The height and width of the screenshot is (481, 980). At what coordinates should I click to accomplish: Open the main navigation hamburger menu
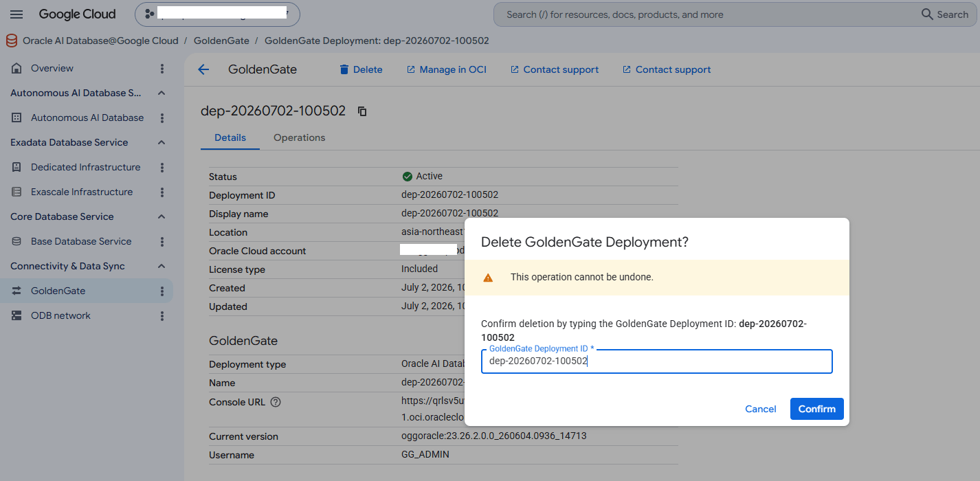pos(16,14)
